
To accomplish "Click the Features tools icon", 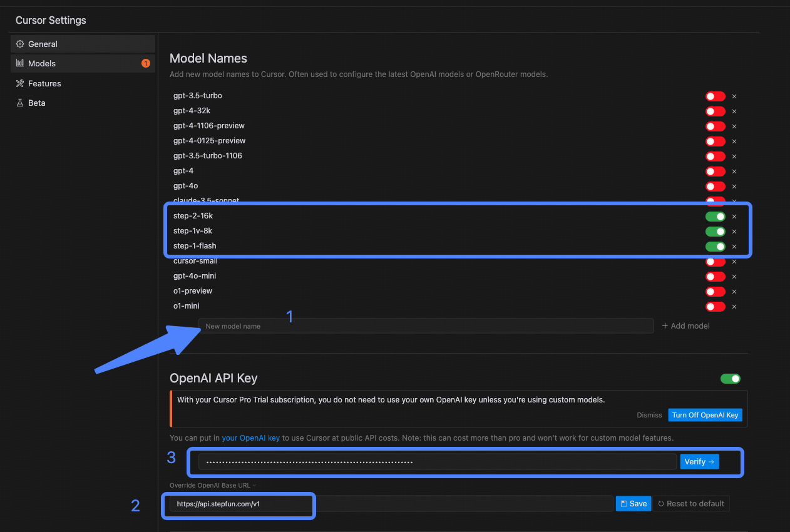I will point(20,83).
